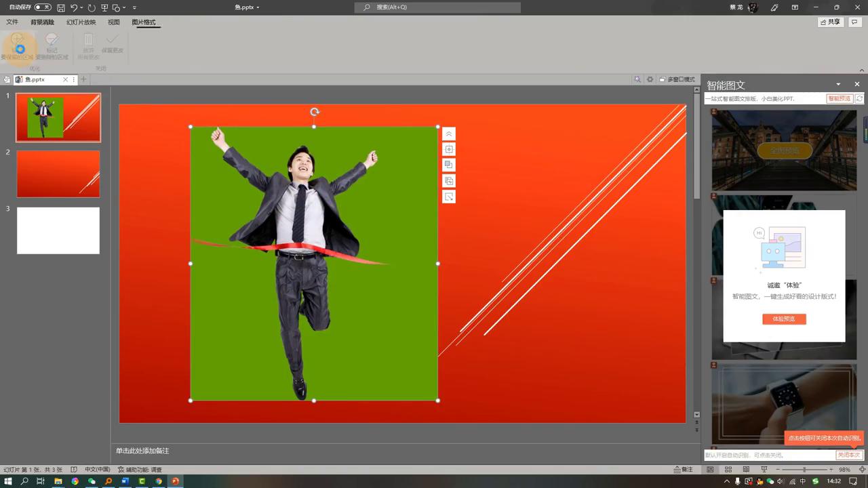
Task: Click the shapes icon in quick access toolbar
Action: pos(117,7)
